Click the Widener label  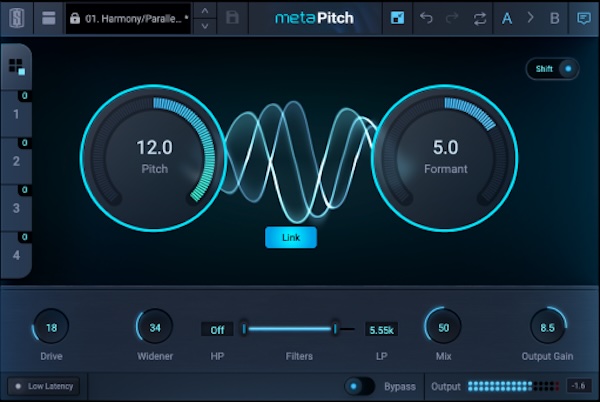(155, 356)
